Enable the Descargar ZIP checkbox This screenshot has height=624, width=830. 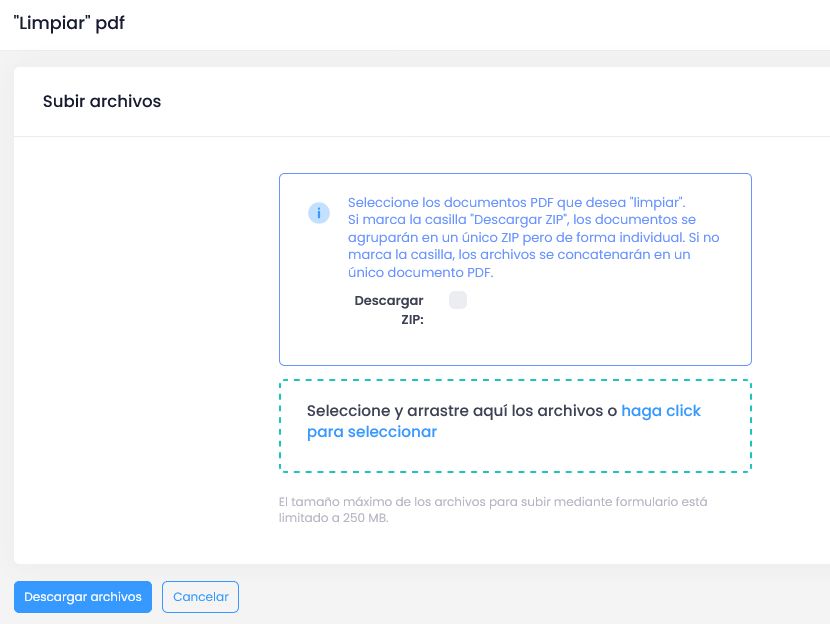tap(458, 300)
